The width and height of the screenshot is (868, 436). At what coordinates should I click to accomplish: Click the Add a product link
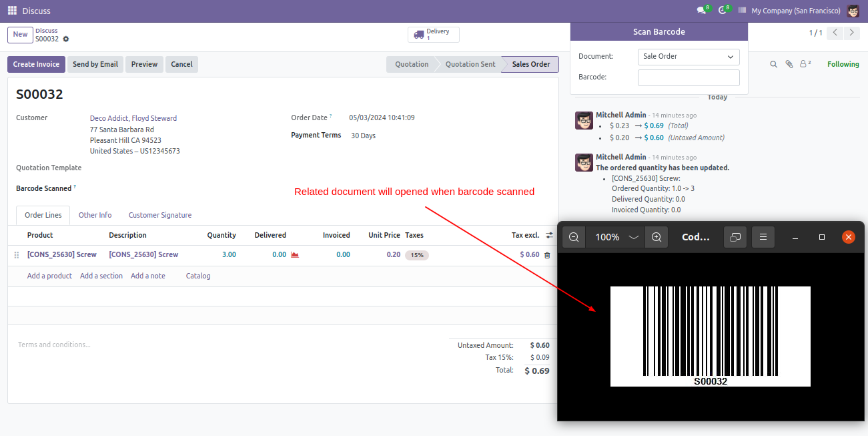[x=49, y=276]
